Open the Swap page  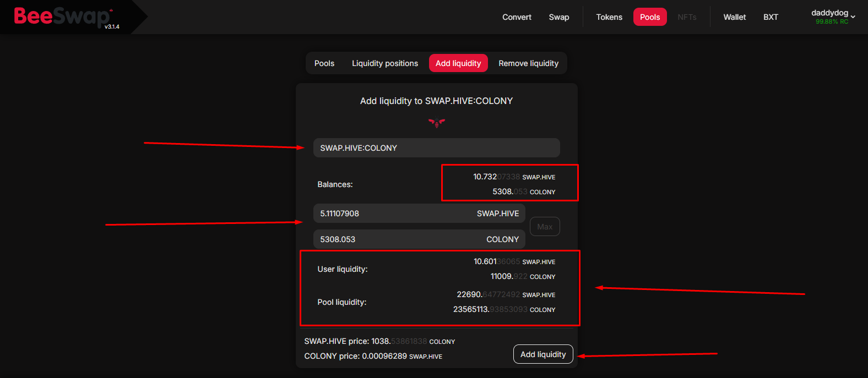[559, 17]
